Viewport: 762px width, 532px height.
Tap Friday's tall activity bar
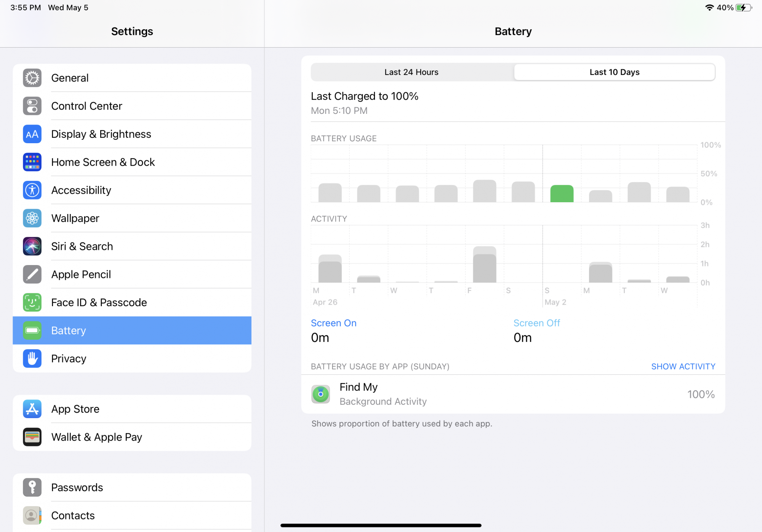point(484,265)
